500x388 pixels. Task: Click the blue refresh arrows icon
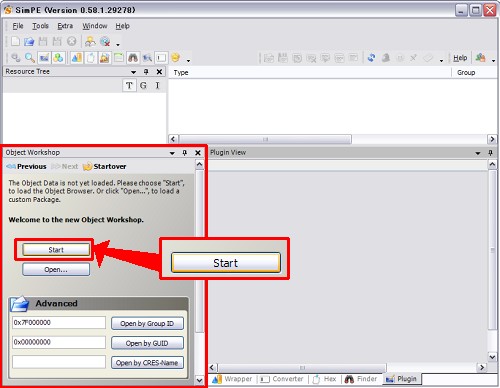pos(371,58)
